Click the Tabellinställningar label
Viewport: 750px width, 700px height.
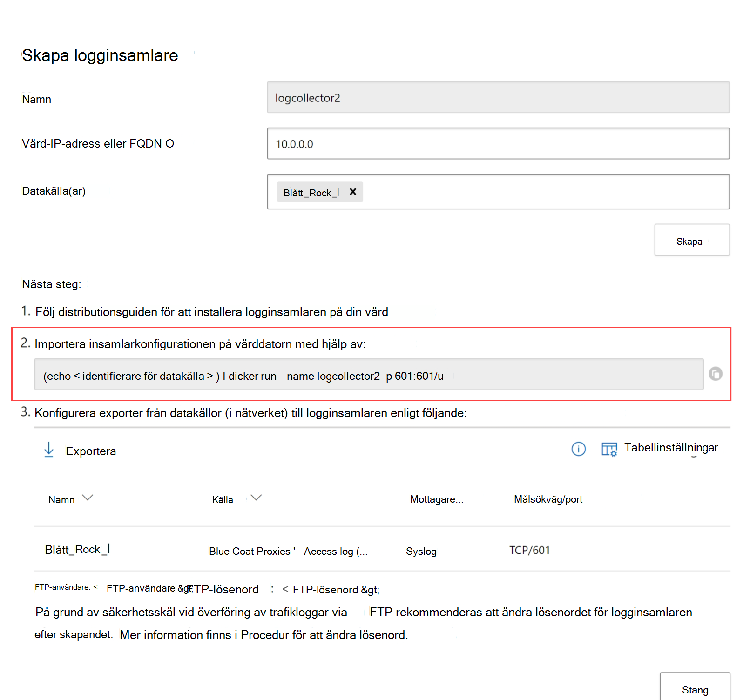coord(671,448)
